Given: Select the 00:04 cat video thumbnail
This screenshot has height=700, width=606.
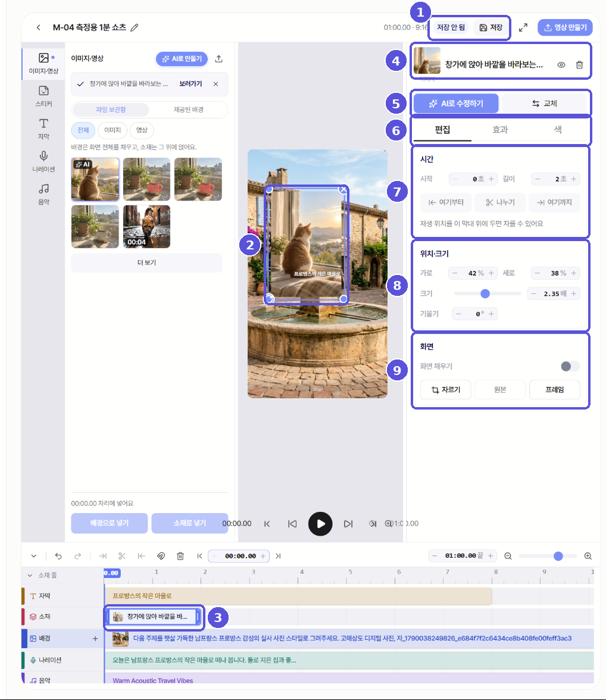Looking at the screenshot, I should point(146,227).
